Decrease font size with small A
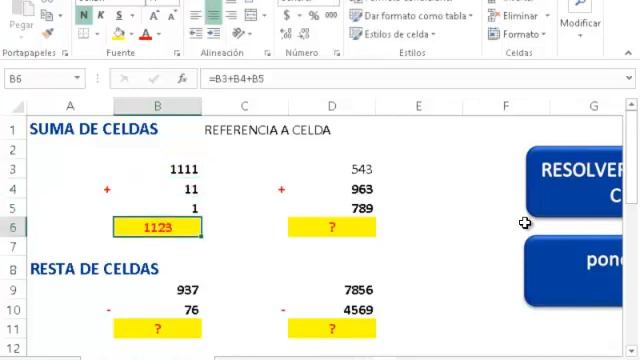This screenshot has width=640, height=360. pos(172,16)
